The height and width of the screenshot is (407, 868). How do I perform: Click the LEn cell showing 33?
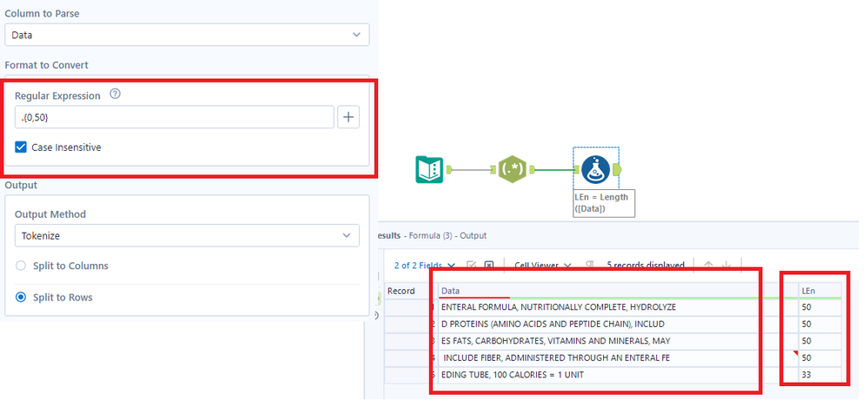click(x=820, y=375)
